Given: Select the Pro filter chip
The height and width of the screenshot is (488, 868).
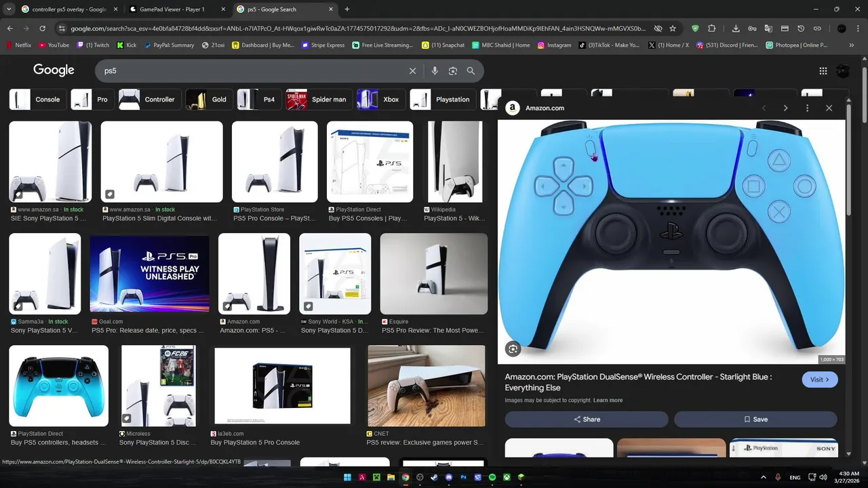Looking at the screenshot, I should pos(93,100).
